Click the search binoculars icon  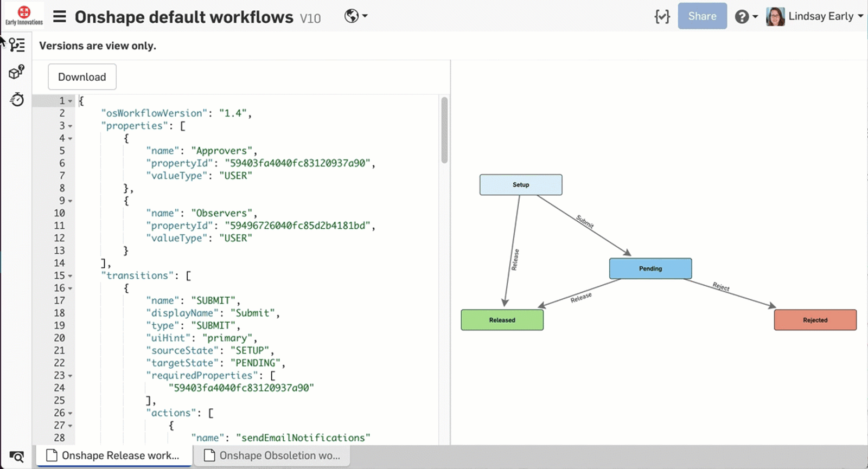click(x=17, y=457)
